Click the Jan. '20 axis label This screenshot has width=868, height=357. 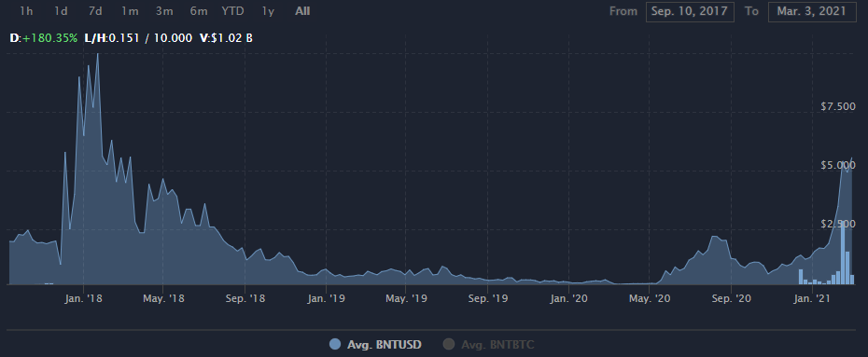(x=569, y=298)
